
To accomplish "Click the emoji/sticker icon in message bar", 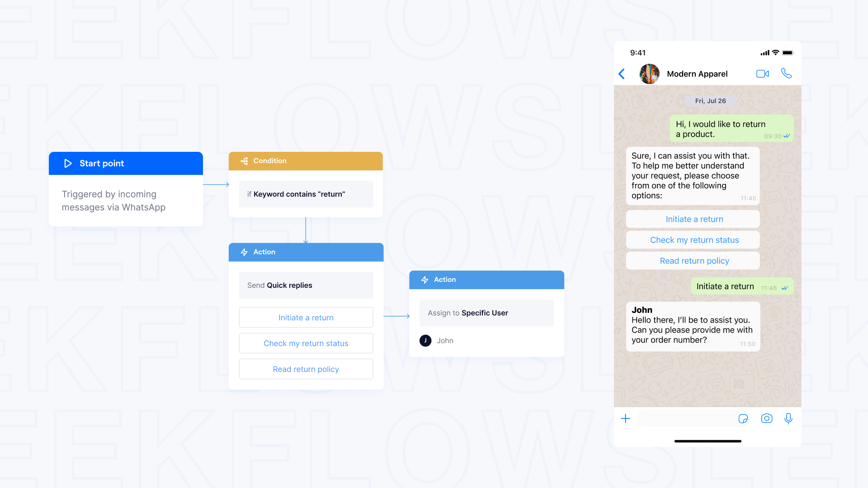I will (x=743, y=418).
